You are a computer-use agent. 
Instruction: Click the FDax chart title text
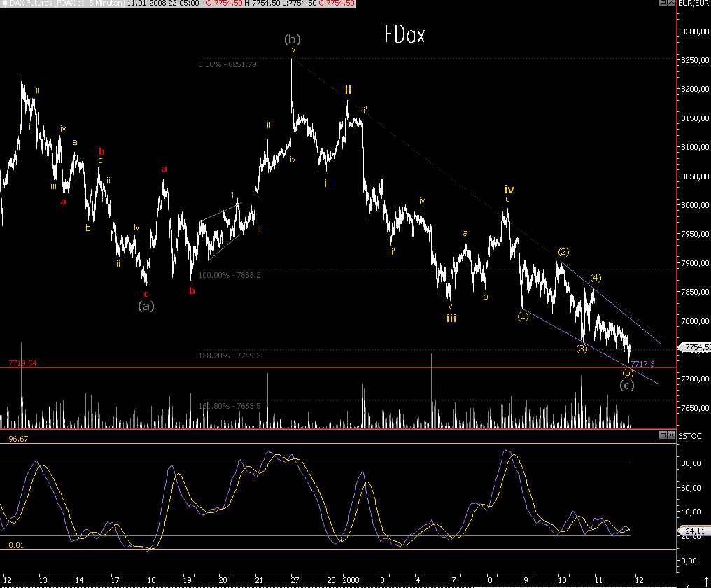(x=404, y=34)
